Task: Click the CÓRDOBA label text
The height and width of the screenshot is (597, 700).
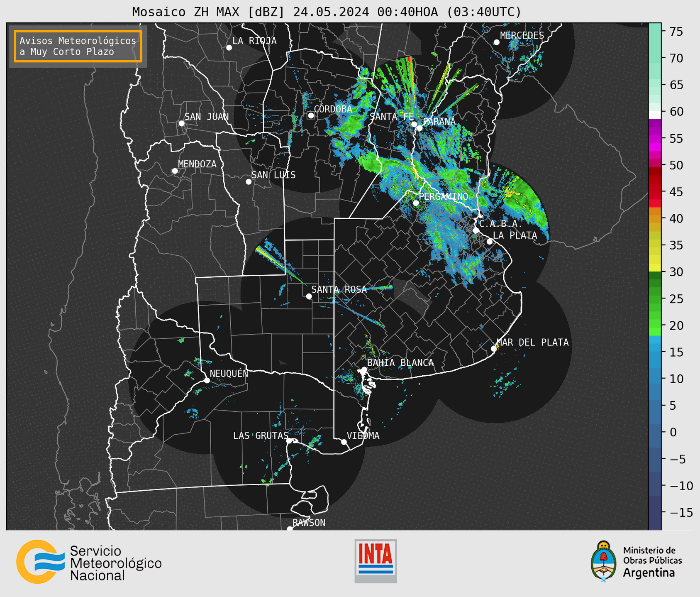Action: pyautogui.click(x=333, y=109)
